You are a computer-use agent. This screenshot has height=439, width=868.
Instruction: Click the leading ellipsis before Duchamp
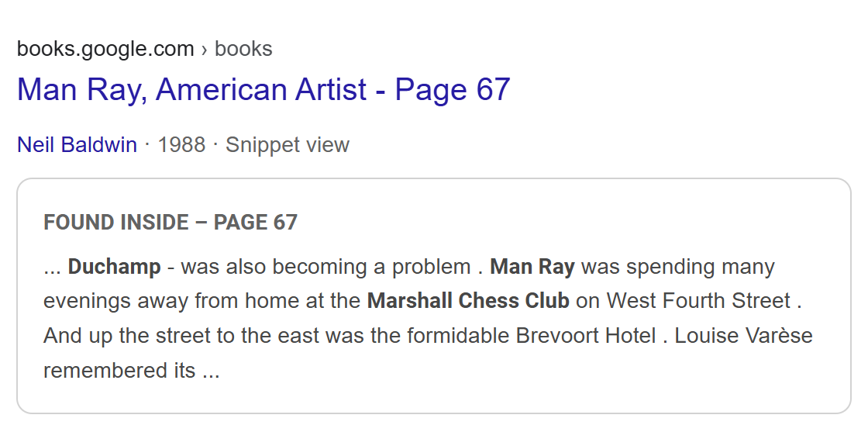click(x=52, y=268)
